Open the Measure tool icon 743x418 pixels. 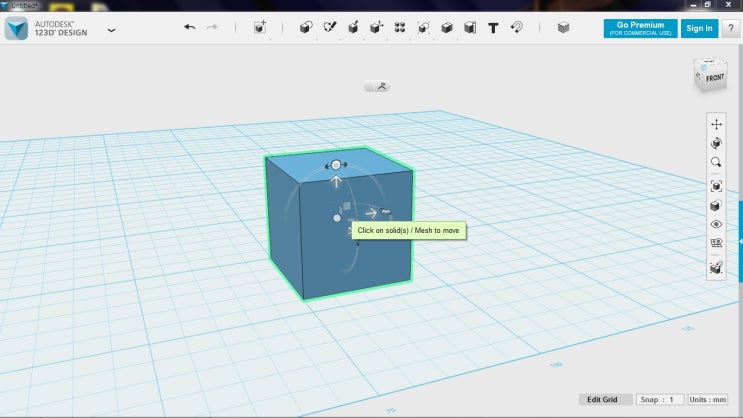point(470,27)
